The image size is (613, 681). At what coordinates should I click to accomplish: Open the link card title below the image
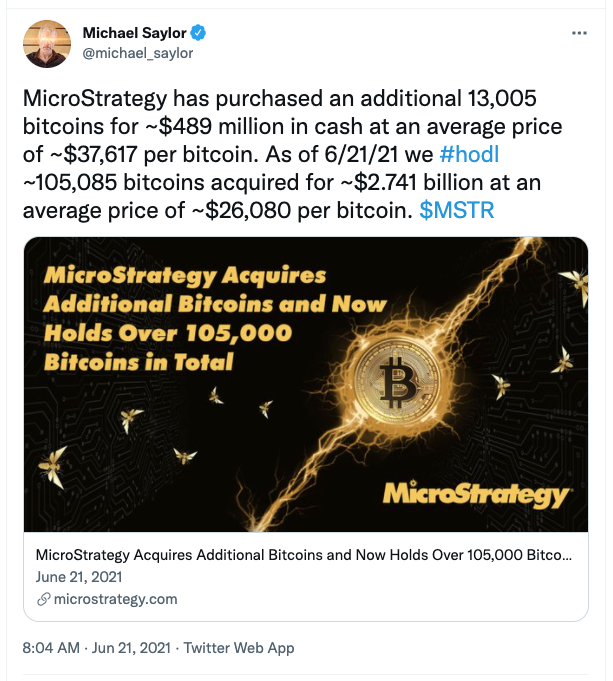[x=304, y=555]
